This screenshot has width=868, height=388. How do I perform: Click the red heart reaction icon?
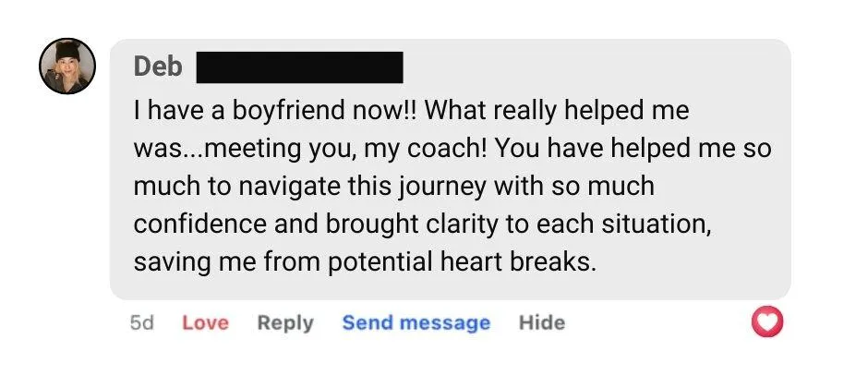766,321
